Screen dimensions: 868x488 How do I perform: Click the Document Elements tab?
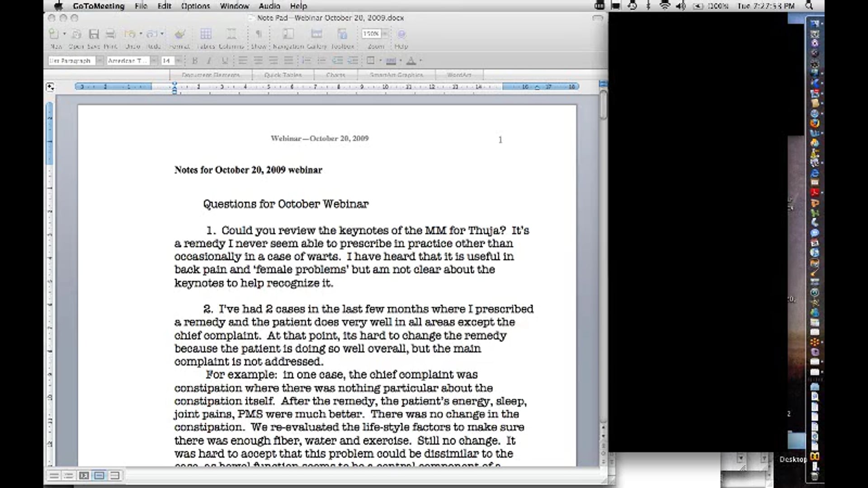[x=211, y=75]
